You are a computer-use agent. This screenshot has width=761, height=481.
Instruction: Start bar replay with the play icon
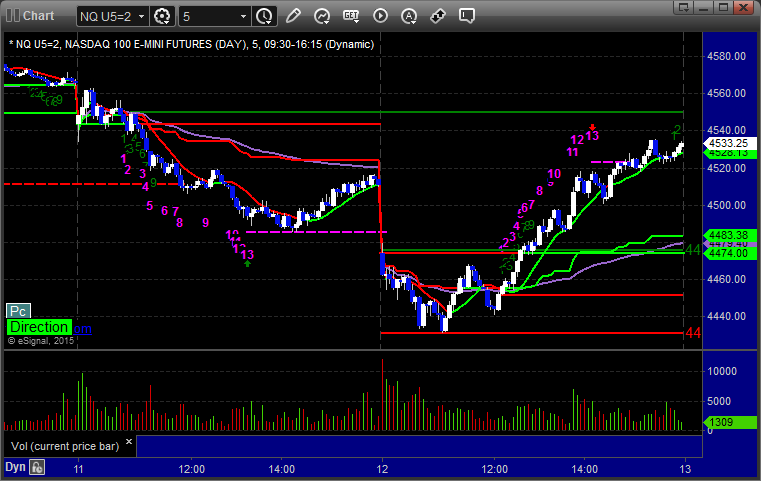pyautogui.click(x=380, y=16)
